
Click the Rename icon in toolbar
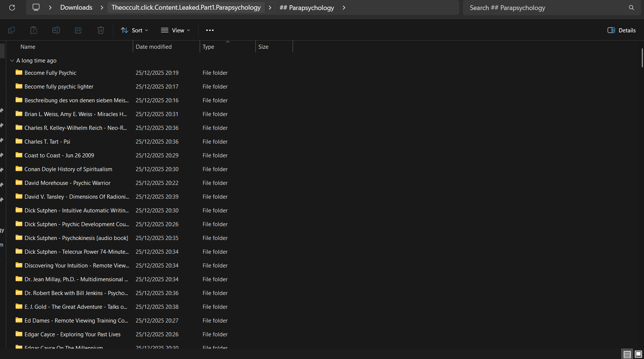[56, 30]
